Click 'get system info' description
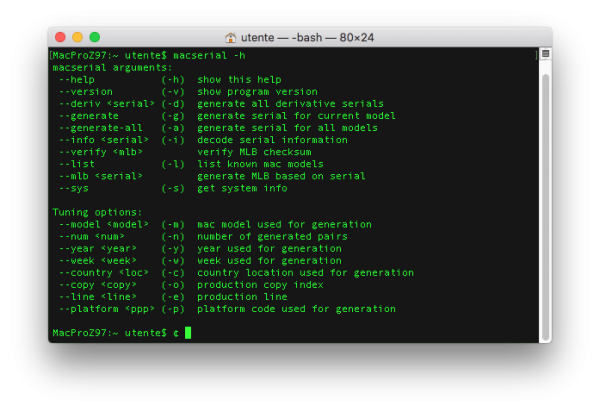600x412 pixels. pos(242,188)
